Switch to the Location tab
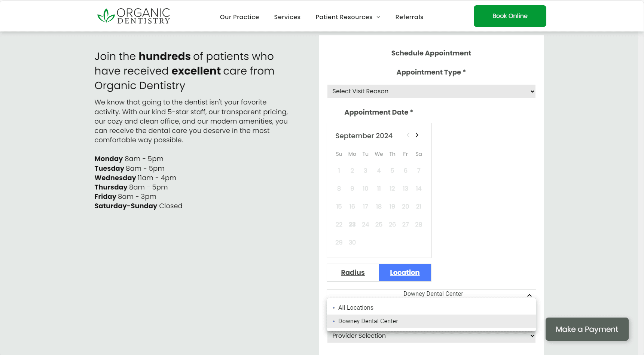The width and height of the screenshot is (644, 355). [405, 273]
